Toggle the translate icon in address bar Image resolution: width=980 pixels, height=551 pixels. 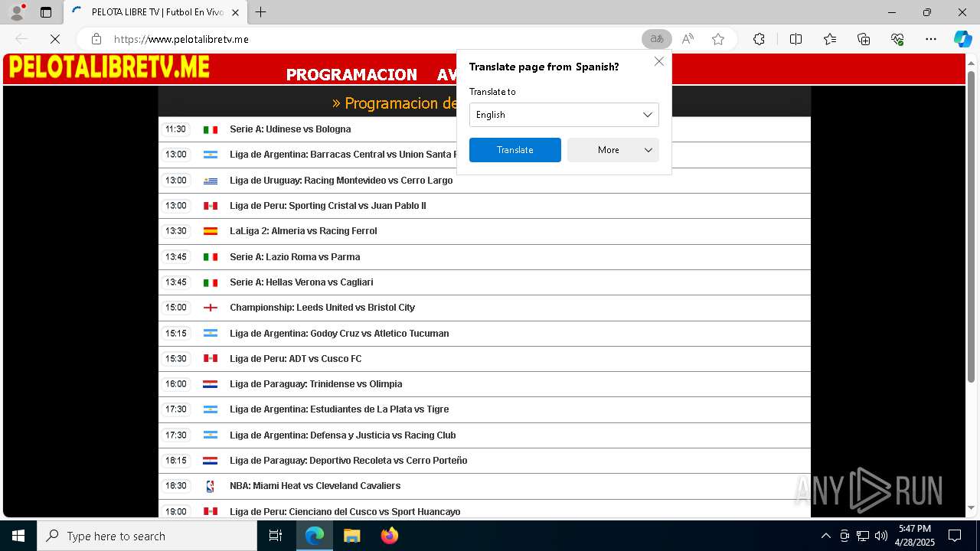click(x=657, y=39)
